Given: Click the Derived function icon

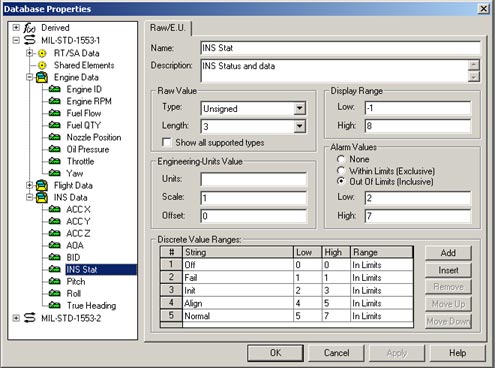Looking at the screenshot, I should [x=29, y=28].
